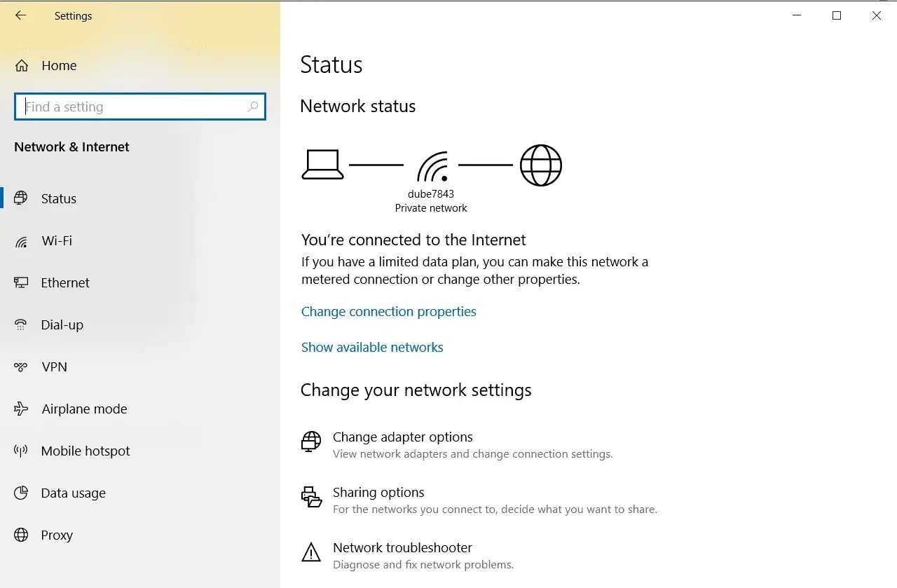Viewport: 897px width, 588px height.
Task: Open Change connection properties link
Action: 388,312
